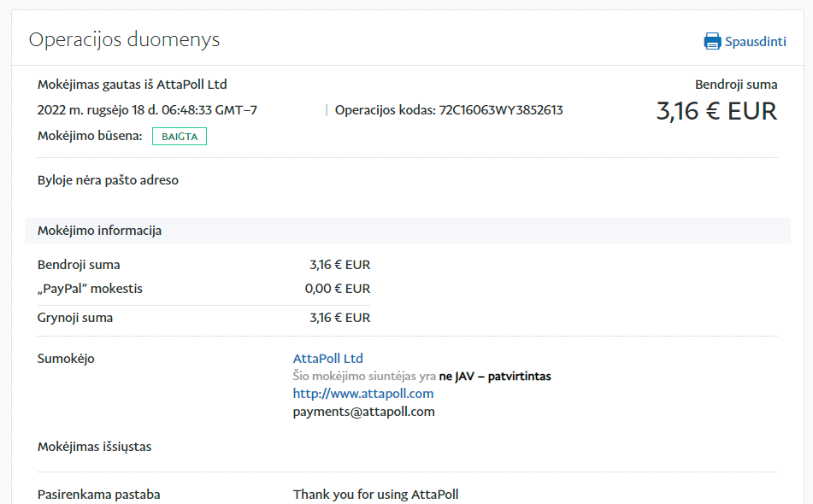Screen dimensions: 813x504
Task: Select the Thank you for using AttaPoll note
Action: [376, 495]
